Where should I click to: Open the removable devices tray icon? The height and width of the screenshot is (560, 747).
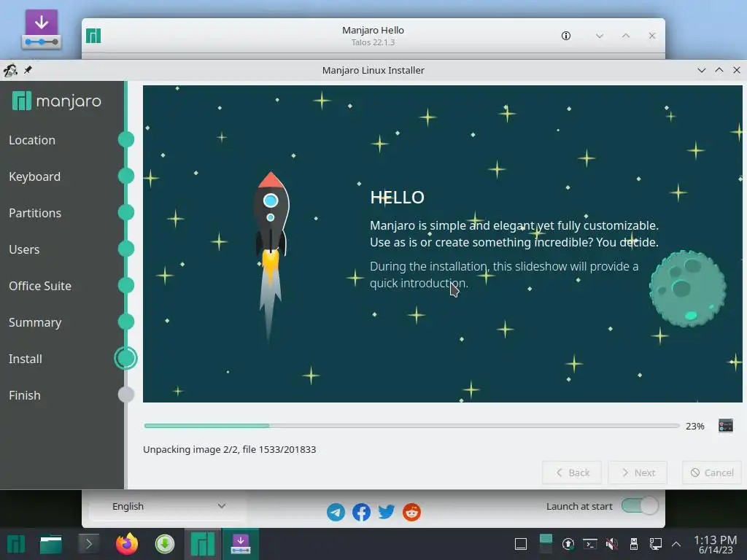(634, 544)
